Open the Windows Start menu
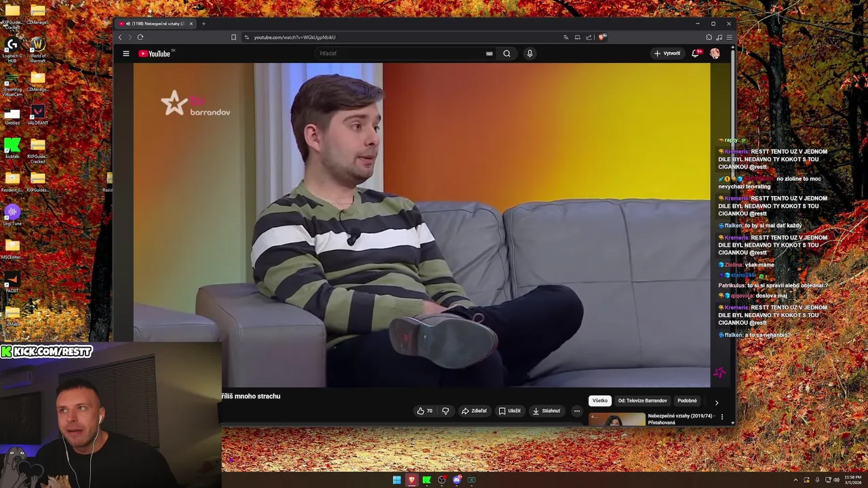The image size is (868, 488). (397, 480)
